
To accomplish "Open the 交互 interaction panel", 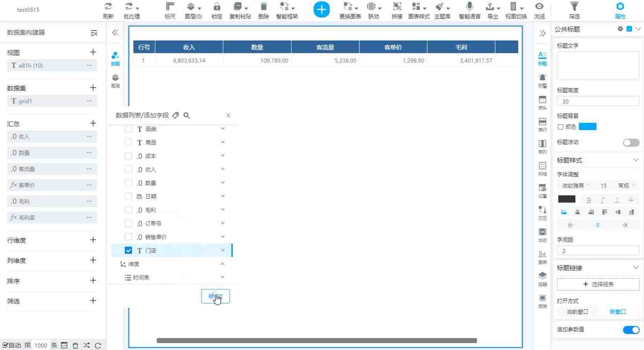I will [543, 213].
